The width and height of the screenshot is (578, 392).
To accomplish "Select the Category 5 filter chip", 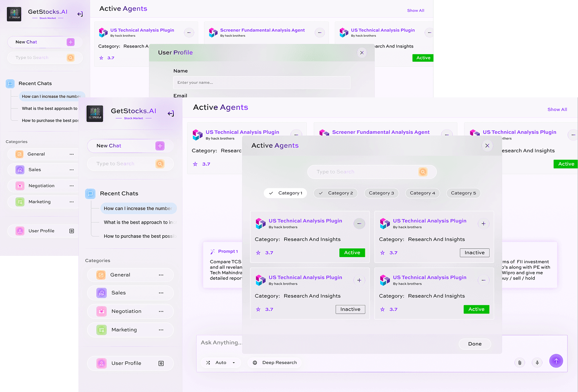I will [x=463, y=193].
